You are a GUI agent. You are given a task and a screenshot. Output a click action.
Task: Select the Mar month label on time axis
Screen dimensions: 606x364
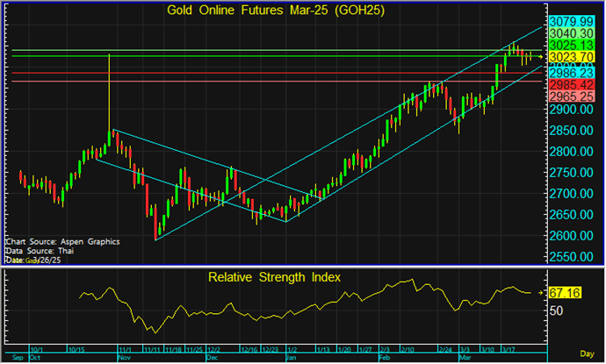[465, 358]
